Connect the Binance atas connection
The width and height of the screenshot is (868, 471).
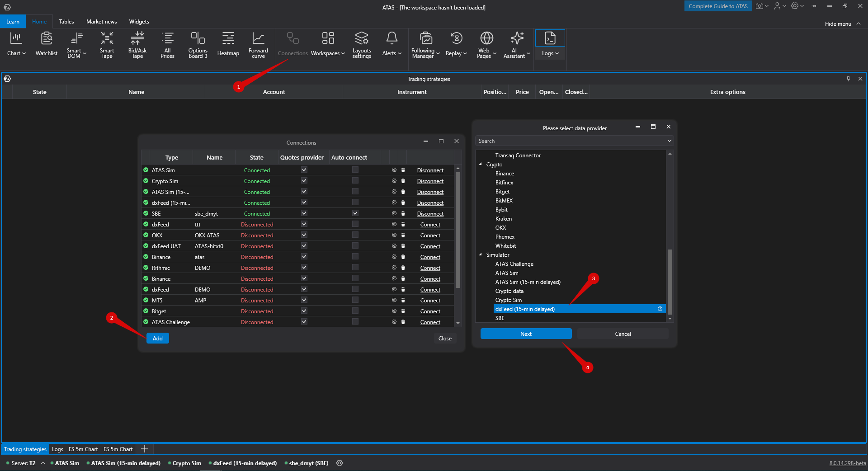point(430,257)
